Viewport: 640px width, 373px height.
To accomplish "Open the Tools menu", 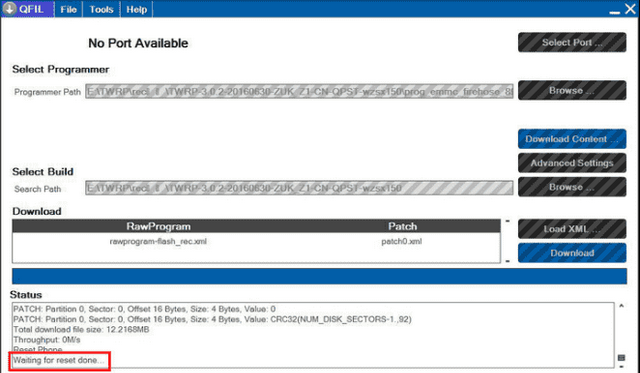I will coord(101,9).
